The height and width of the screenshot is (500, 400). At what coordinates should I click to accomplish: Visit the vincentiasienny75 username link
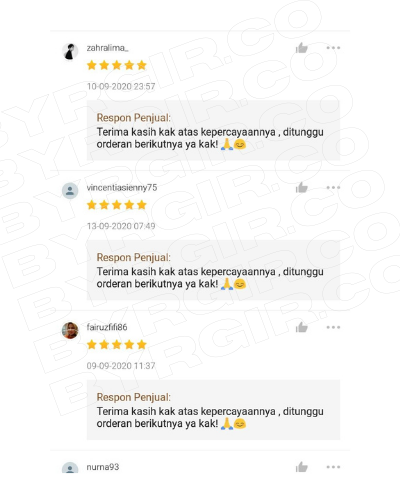(x=122, y=188)
